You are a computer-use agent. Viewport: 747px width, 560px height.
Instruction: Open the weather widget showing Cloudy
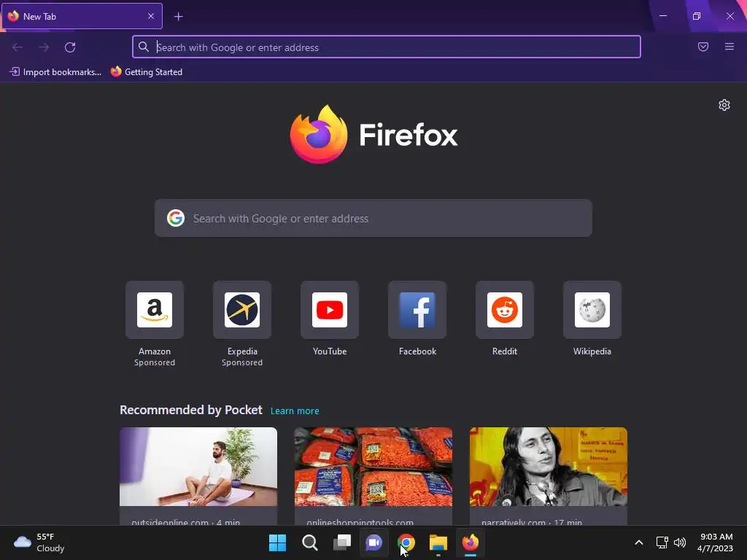click(x=39, y=542)
